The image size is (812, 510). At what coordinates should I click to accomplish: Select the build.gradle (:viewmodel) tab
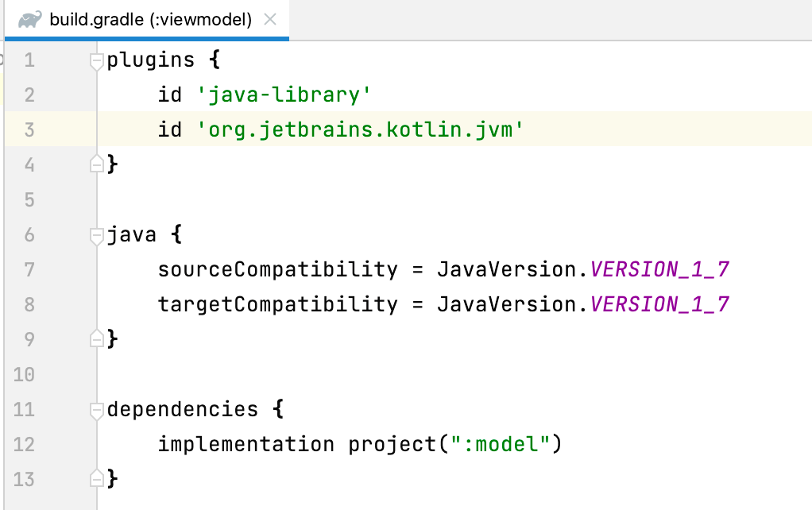pyautogui.click(x=150, y=20)
